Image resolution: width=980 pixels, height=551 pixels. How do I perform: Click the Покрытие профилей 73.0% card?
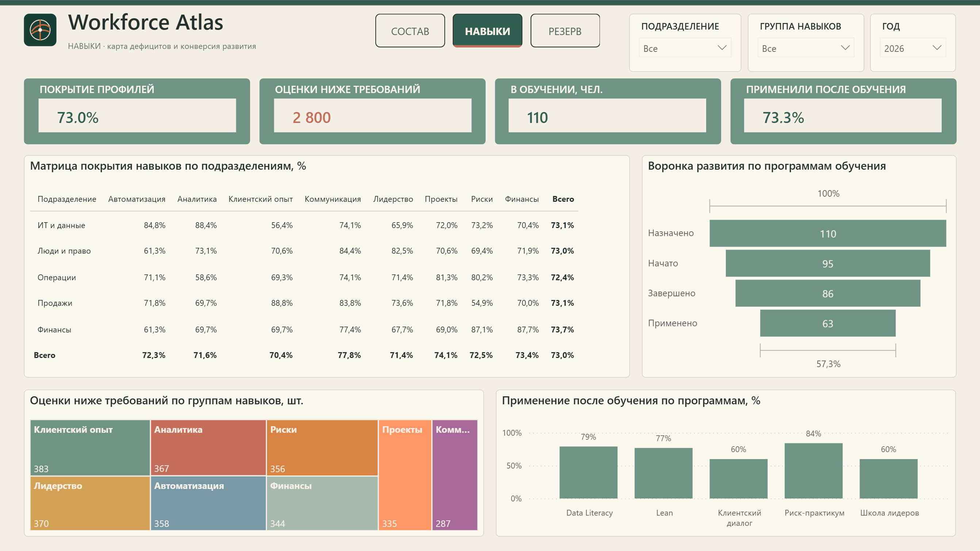[x=137, y=111]
